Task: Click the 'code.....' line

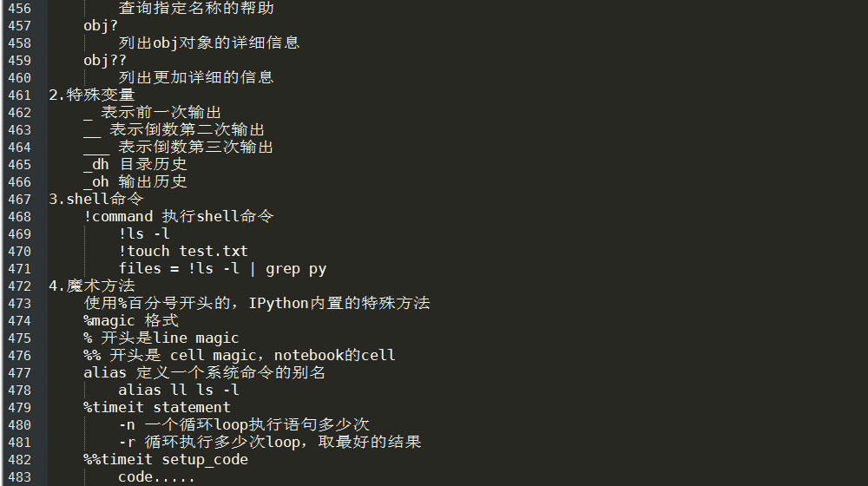Action: point(156,477)
